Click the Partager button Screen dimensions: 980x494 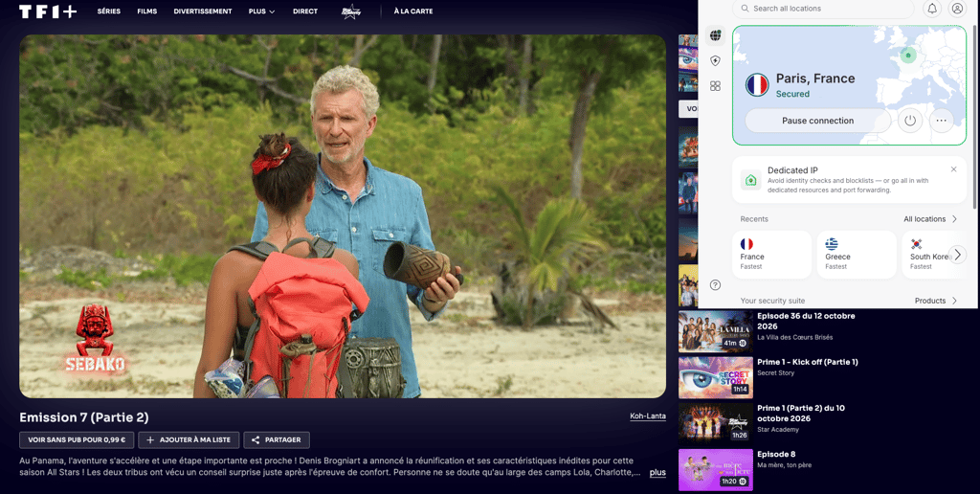pos(277,440)
